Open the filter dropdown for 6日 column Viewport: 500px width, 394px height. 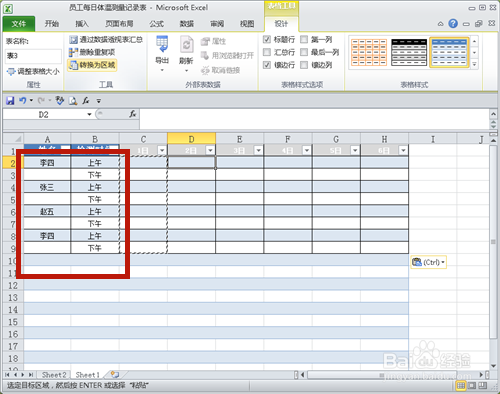point(403,150)
